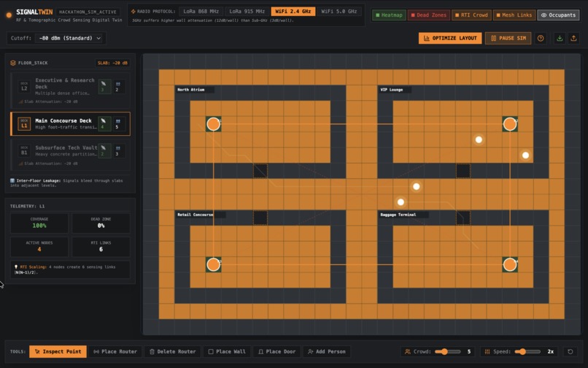This screenshot has width=588, height=368.
Task: Select the Place Wall tool
Action: (226, 351)
